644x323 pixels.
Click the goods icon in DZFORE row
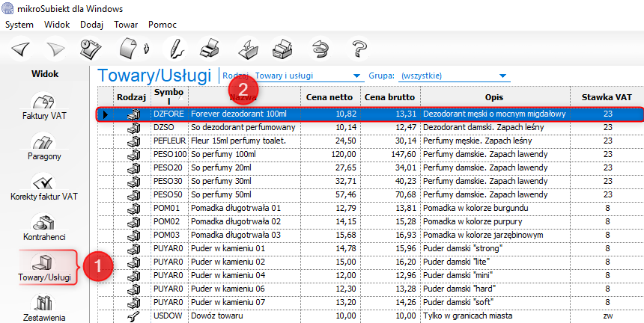click(133, 115)
